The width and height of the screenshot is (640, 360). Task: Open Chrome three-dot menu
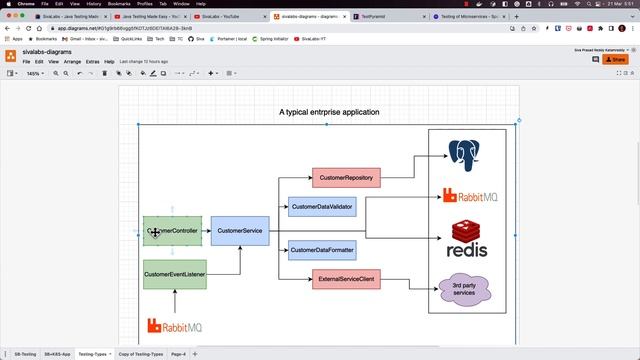pyautogui.click(x=633, y=28)
